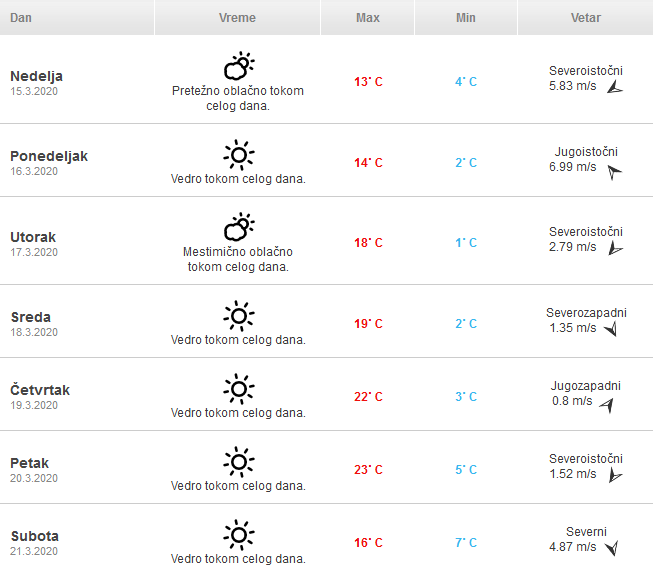
Task: Open the Četvrtak day label
Action: [40, 390]
